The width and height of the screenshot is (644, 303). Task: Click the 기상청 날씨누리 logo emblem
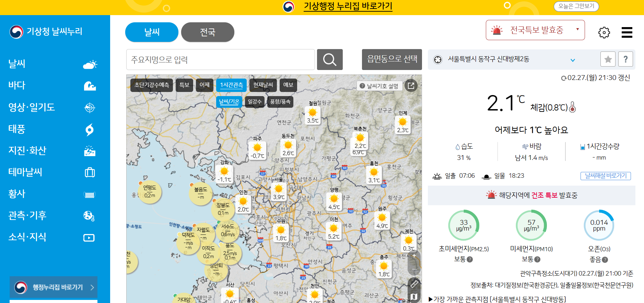16,32
